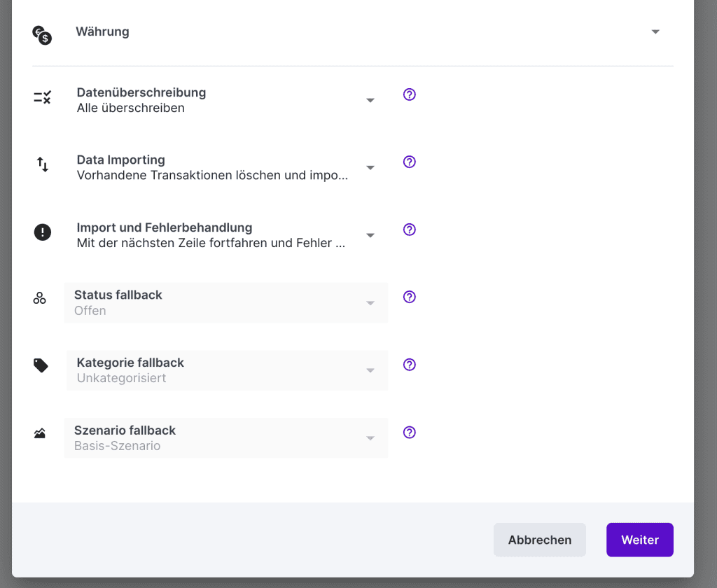Viewport: 717px width, 588px height.
Task: Show help for Status fallback
Action: click(410, 297)
